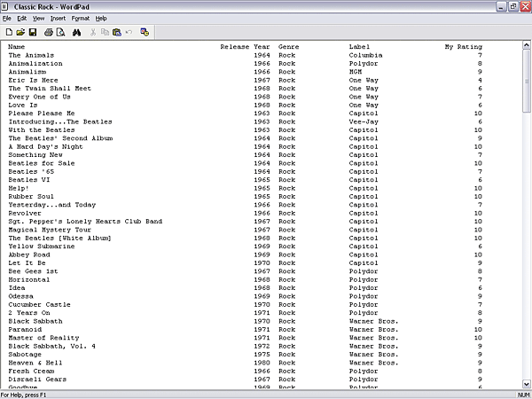Click the vertical scrollbar thumb
Viewport: 532px width, 399px height.
click(x=527, y=81)
